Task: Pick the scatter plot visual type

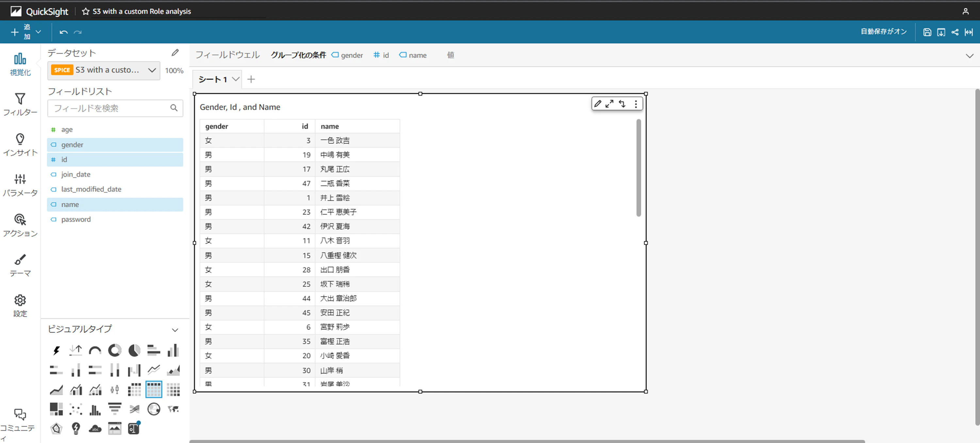Action: (x=76, y=409)
